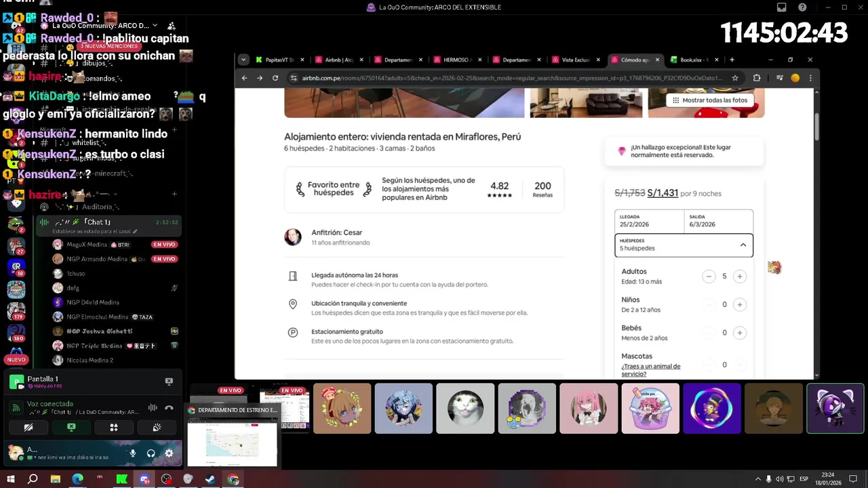Open the Salida date 6/3/2026 field
The width and height of the screenshot is (868, 488).
(718, 221)
